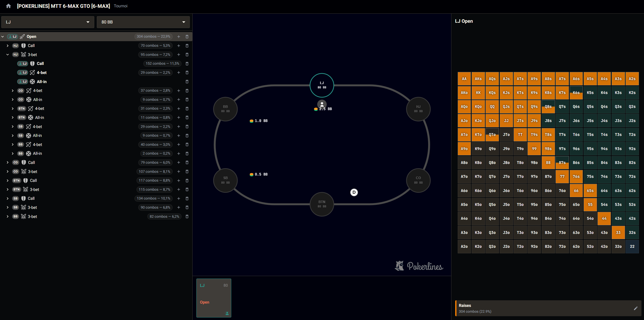Go to home via the house icon
Image resolution: width=644 pixels, height=320 pixels.
coord(8,6)
